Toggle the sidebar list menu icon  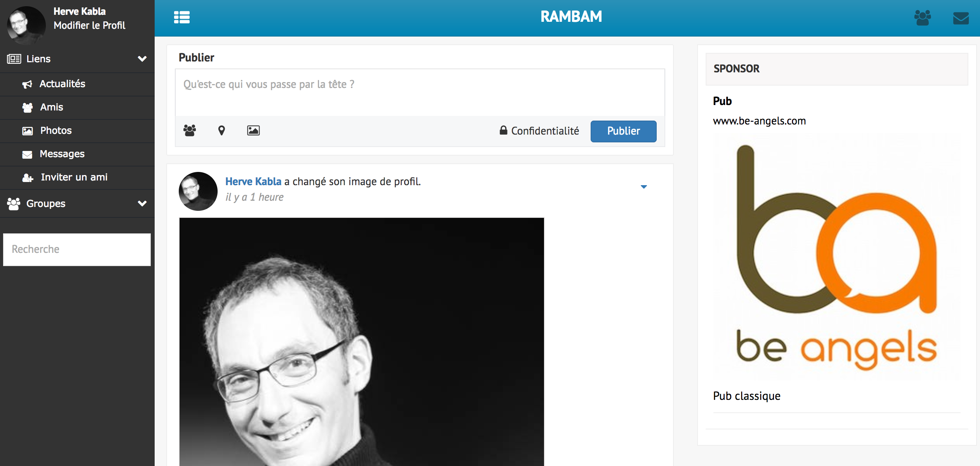(x=181, y=18)
